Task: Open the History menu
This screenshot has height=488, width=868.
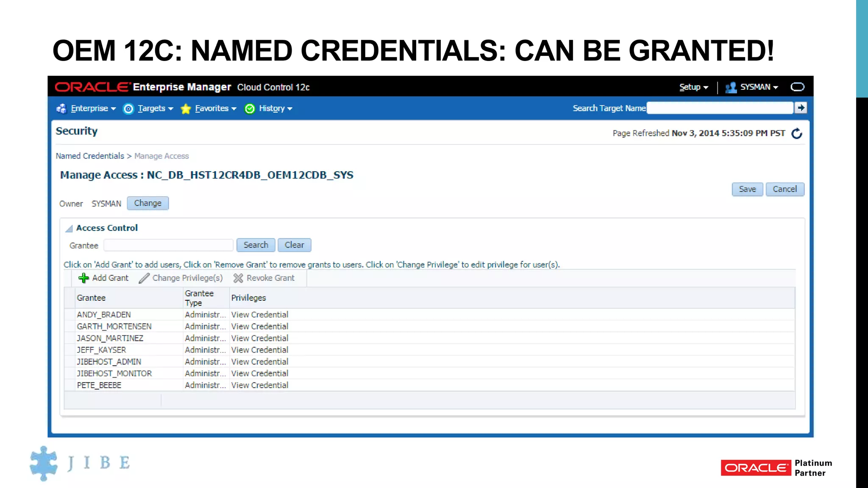Action: coord(275,108)
